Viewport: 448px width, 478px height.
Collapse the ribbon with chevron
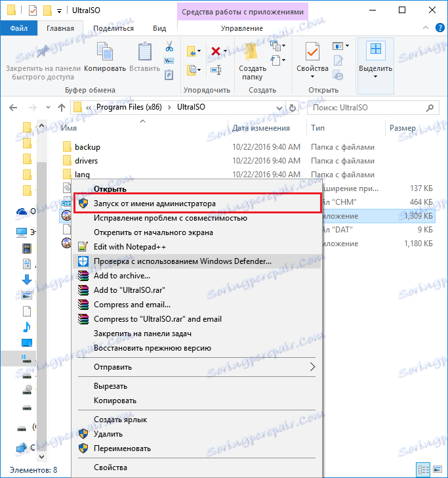click(426, 28)
